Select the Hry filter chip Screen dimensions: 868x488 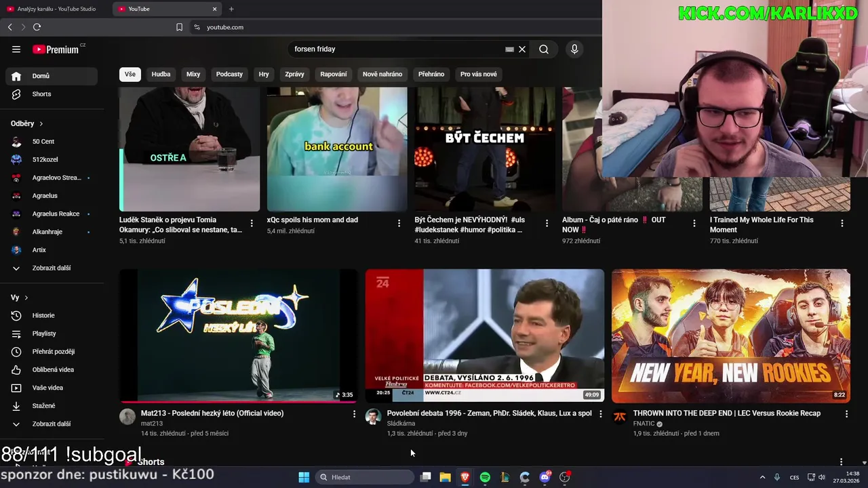pyautogui.click(x=264, y=74)
